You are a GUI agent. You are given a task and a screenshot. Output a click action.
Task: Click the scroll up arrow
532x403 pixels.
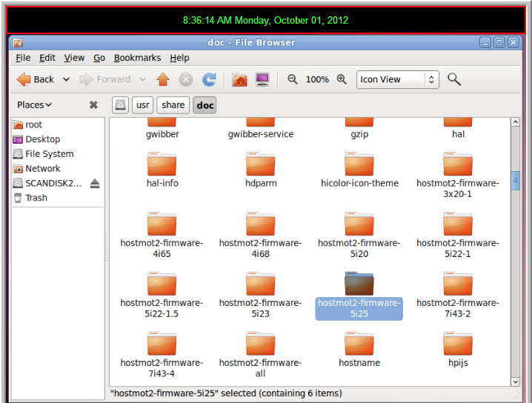tap(515, 122)
